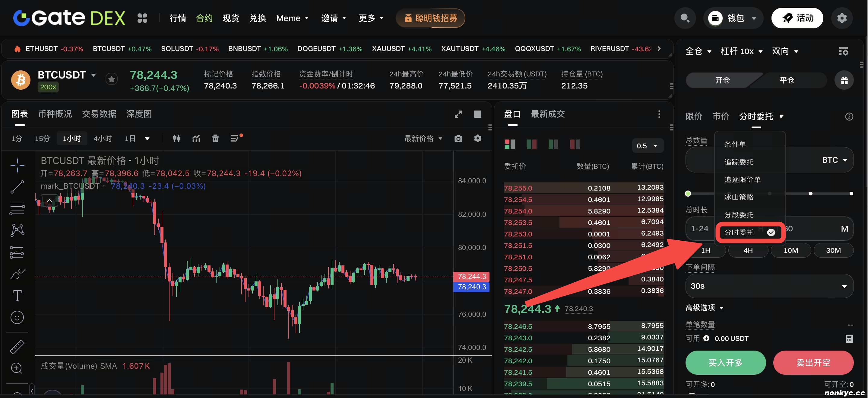Show both bids and asks order book view
The height and width of the screenshot is (398, 868).
click(x=510, y=144)
